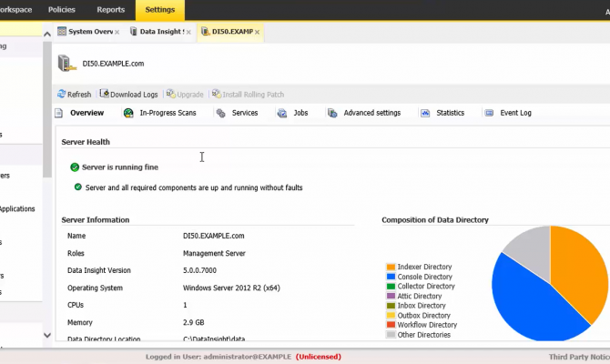Viewport: 610px width, 364px height.
Task: Click the Refresh icon
Action: pos(62,94)
